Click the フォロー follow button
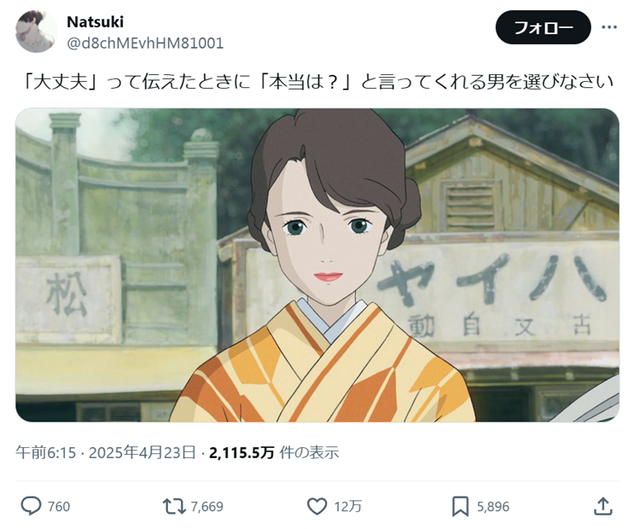The width and height of the screenshot is (640, 529). click(x=543, y=27)
